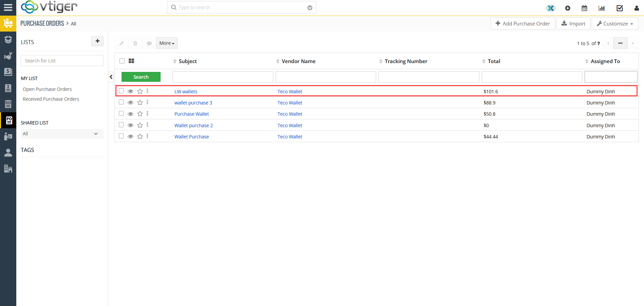
Task: Open the Products box icon in sidebar
Action: click(x=8, y=39)
